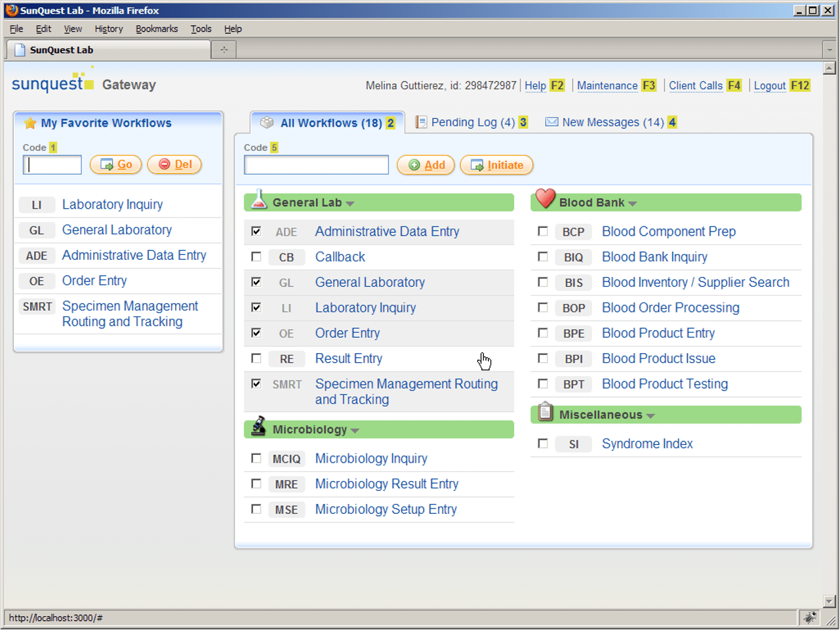Click the status bar icon at the bottom right
The width and height of the screenshot is (840, 630).
pyautogui.click(x=810, y=618)
